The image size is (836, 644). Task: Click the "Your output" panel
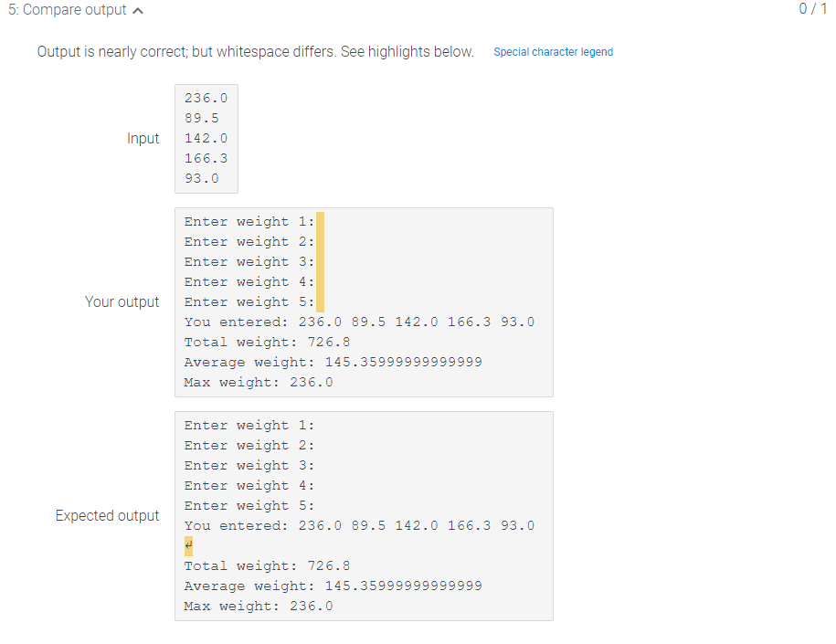(x=363, y=301)
